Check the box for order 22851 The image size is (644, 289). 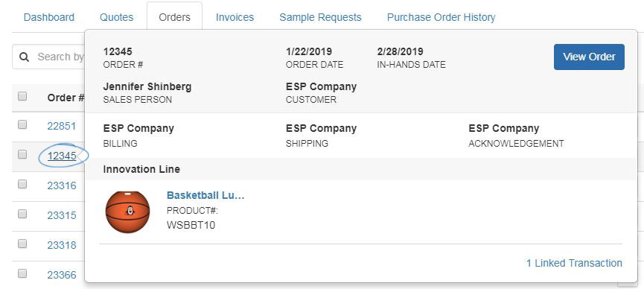(22, 124)
